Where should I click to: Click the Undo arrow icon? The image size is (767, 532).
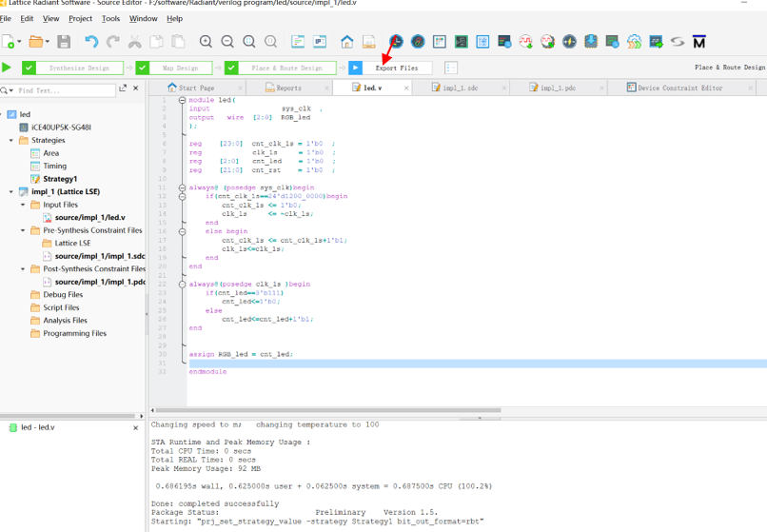coord(91,42)
